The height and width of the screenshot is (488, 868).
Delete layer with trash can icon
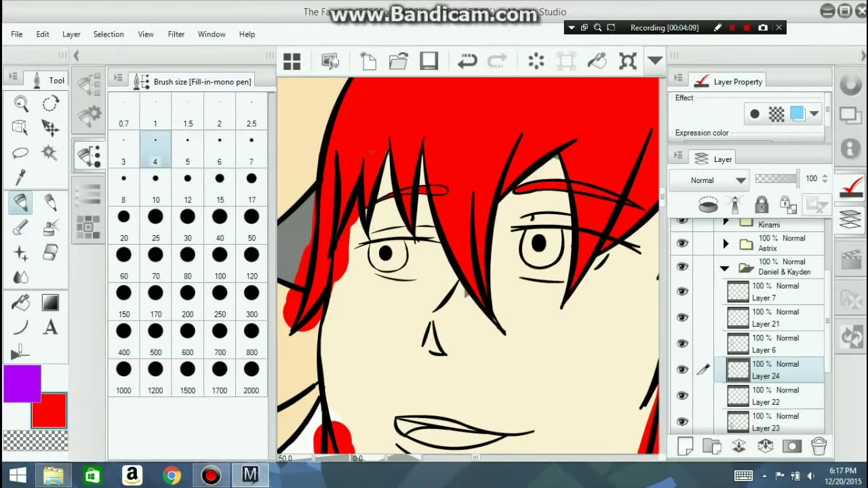click(818, 446)
